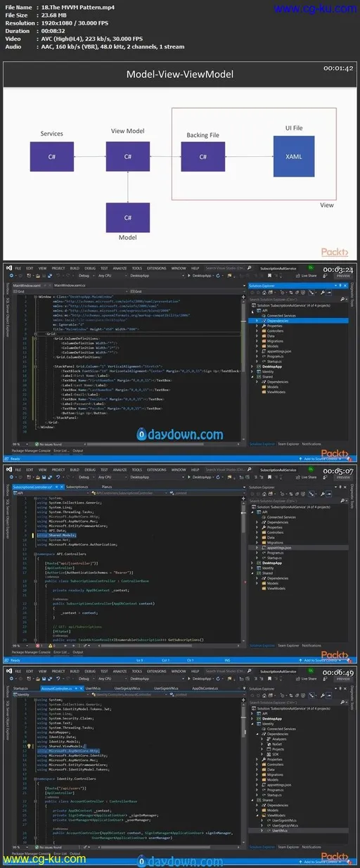360x868 pixels.
Task: Open the UserVM.cs editor tab
Action: point(92,688)
